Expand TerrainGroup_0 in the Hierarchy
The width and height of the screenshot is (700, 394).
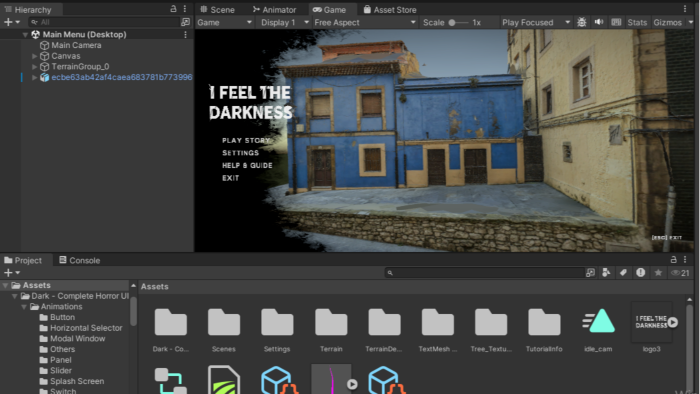click(x=34, y=66)
